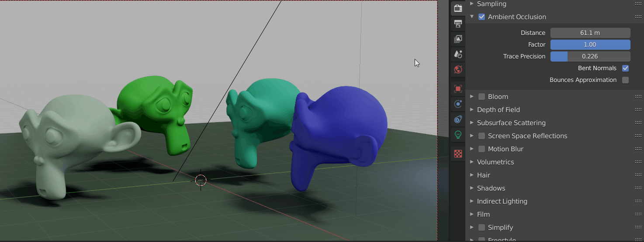
Task: Enable the Bloom checkbox
Action: (x=481, y=97)
